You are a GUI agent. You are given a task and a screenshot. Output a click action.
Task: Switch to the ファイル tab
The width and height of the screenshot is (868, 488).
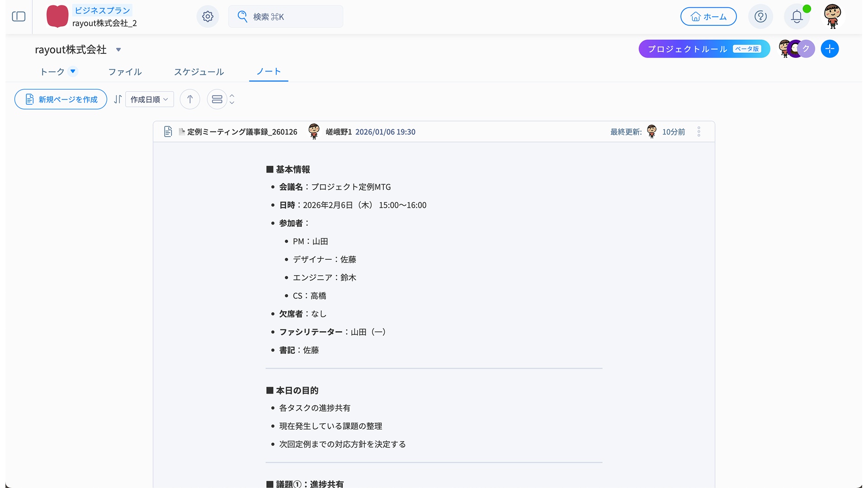click(x=125, y=72)
